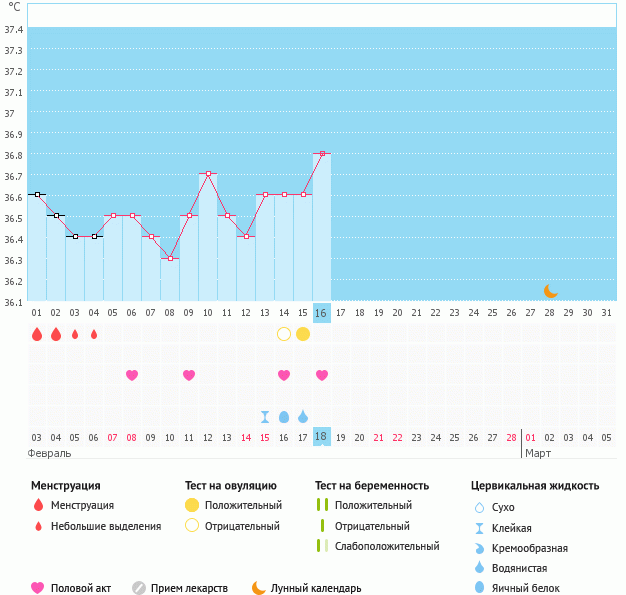Click the menstruation drop on cycle day 01
This screenshot has width=626, height=595.
[37, 334]
